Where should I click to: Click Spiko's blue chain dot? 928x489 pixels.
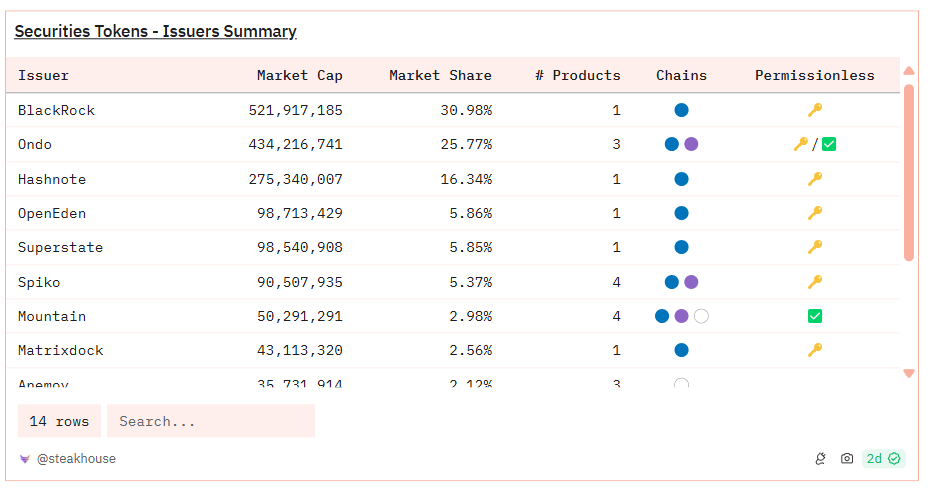[x=672, y=282]
